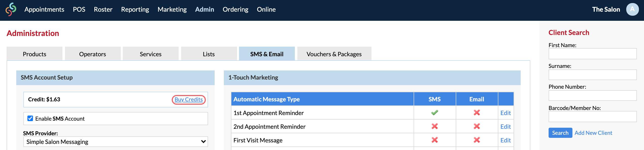Open the SMS Provider dropdown
The height and width of the screenshot is (150, 644).
pos(116,142)
